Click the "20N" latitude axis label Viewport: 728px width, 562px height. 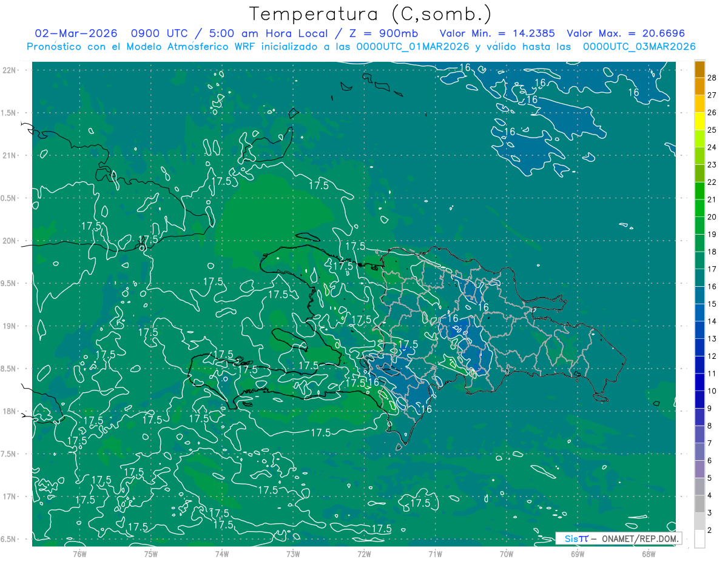coord(10,241)
